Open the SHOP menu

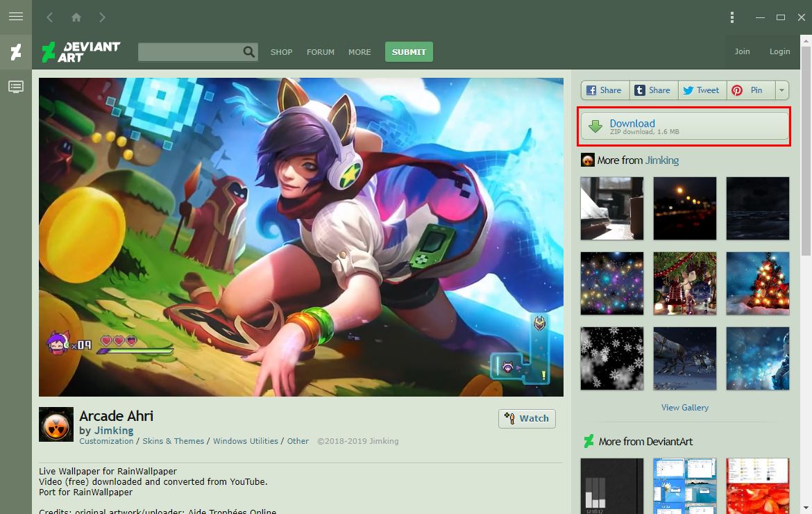click(x=281, y=52)
